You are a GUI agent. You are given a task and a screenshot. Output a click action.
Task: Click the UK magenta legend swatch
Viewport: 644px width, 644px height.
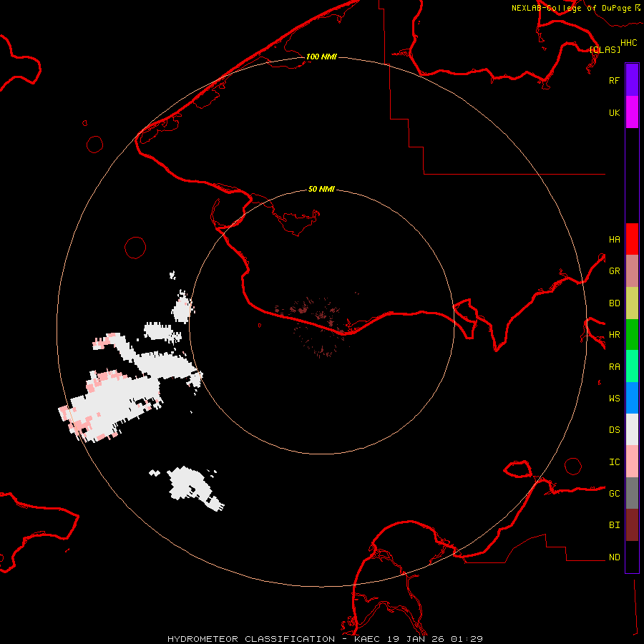[632, 112]
